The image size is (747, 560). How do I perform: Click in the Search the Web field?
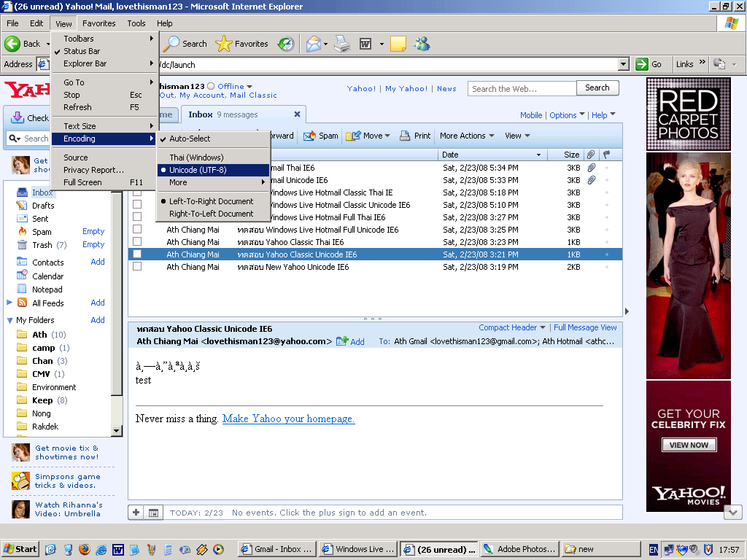coord(522,88)
